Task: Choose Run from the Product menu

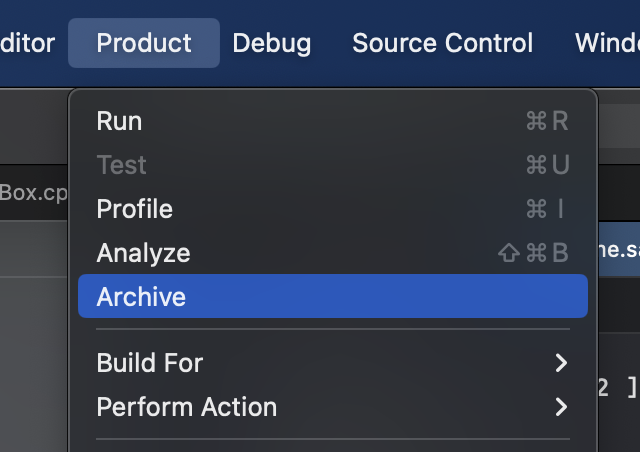Action: (x=119, y=121)
